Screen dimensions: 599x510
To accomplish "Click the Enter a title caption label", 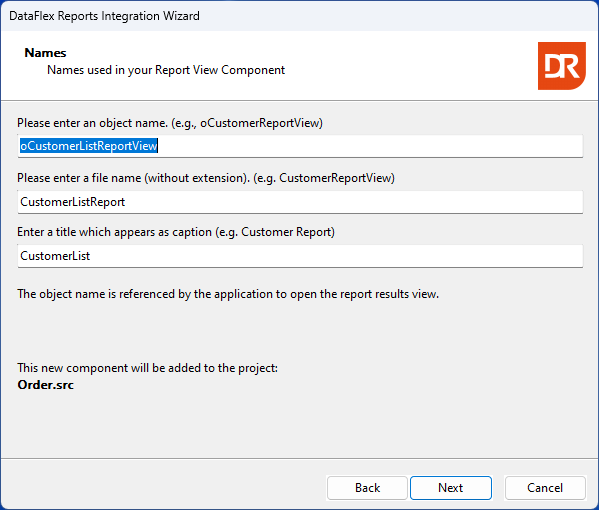I will 114,232.
